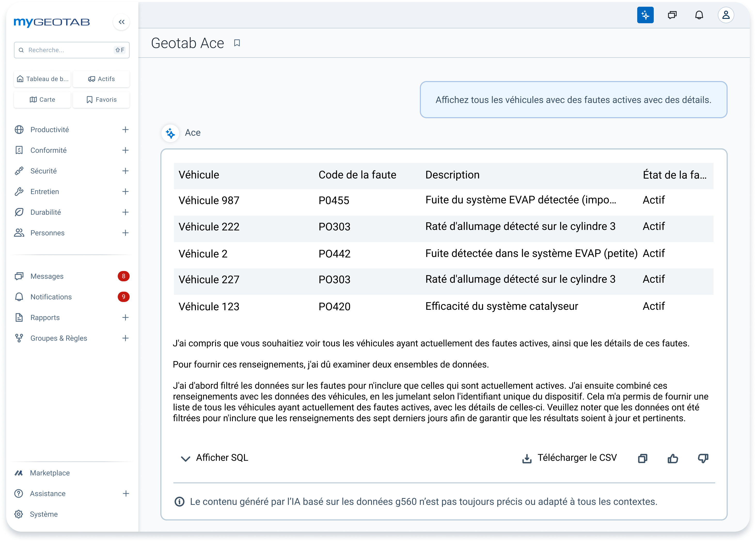This screenshot has height=542, width=756.
Task: Click the Sécurité seatbelt icon
Action: point(19,171)
